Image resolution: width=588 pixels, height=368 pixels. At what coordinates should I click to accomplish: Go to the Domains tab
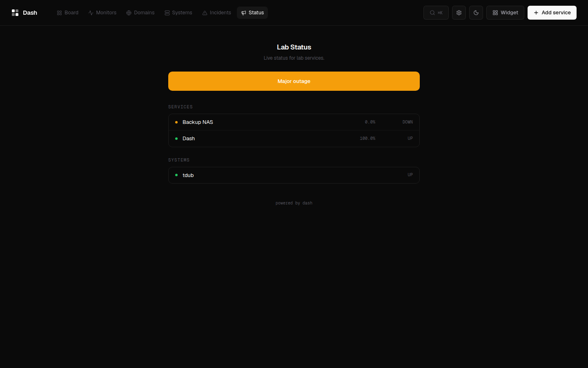[x=140, y=13]
